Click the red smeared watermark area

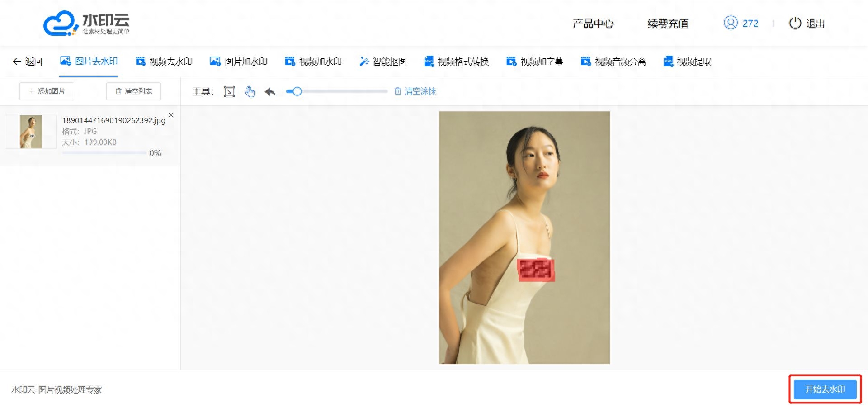point(536,270)
